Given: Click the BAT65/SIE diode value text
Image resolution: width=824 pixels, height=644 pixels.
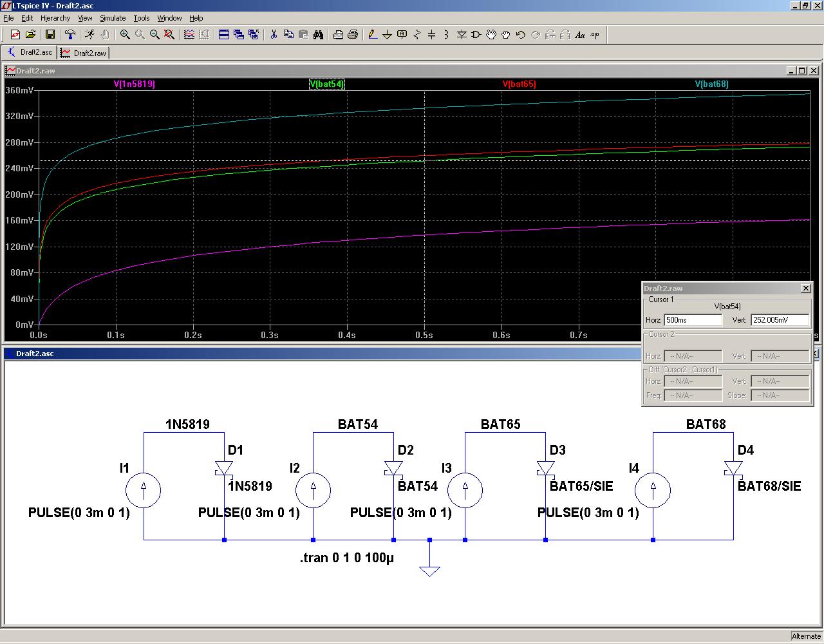Looking at the screenshot, I should coord(581,486).
